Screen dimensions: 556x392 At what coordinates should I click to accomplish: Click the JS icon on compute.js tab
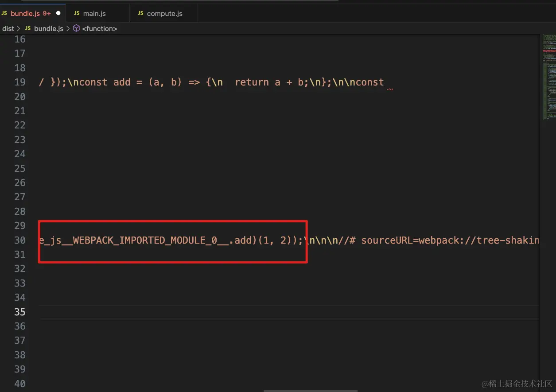tap(140, 13)
